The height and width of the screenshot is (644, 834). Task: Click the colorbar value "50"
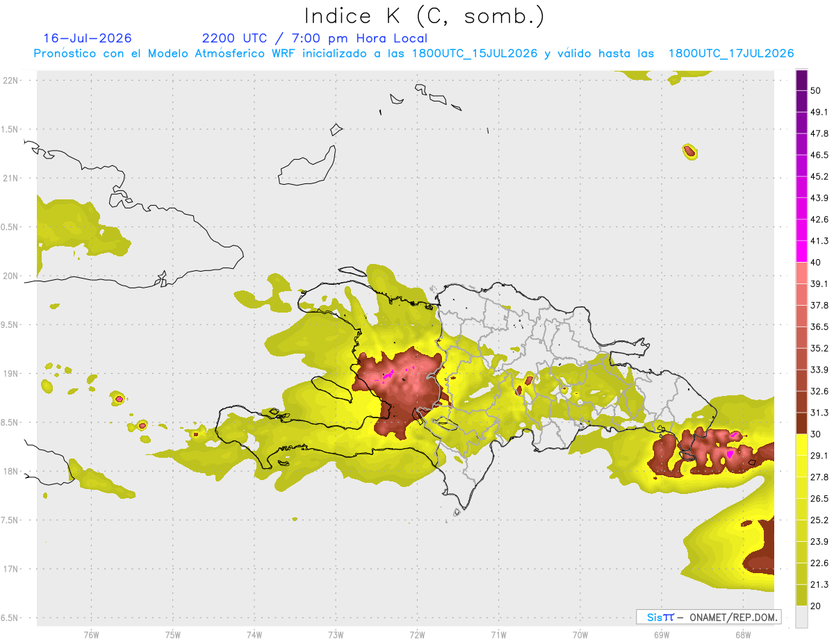[817, 90]
